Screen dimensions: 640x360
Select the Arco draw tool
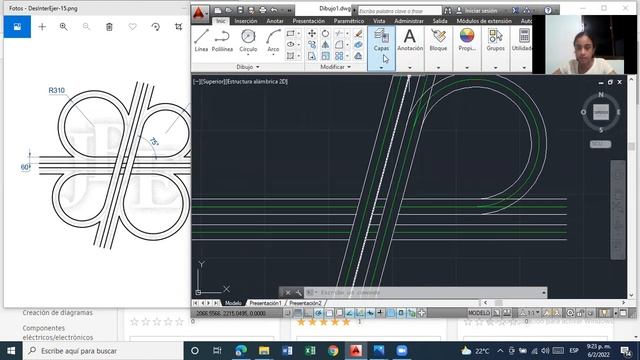(x=273, y=41)
